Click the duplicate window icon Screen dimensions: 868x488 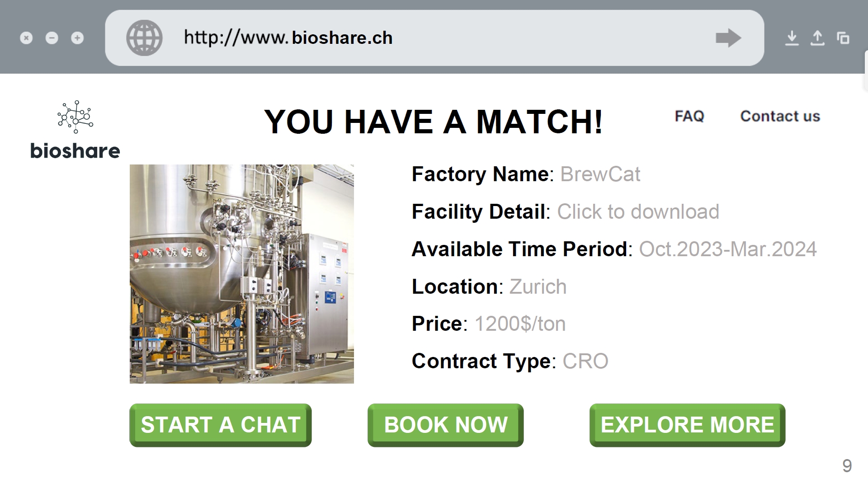coord(843,38)
